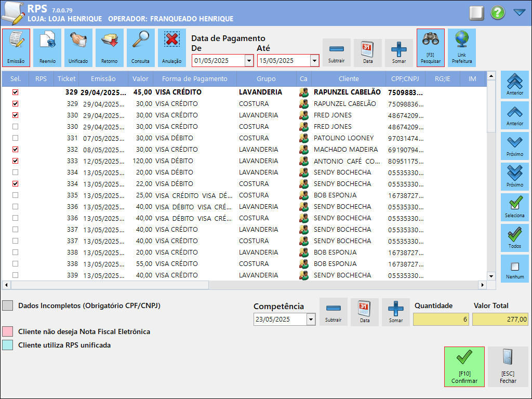This screenshot has width=532, height=399.
Task: Uncheck ticket 333 ANTONIO CAFÉ checkbox
Action: (x=15, y=161)
